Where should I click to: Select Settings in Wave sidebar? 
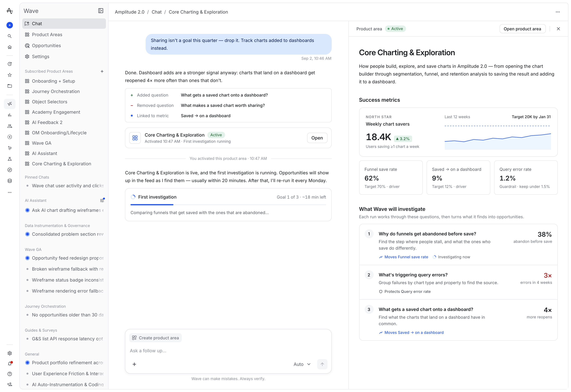click(64, 57)
